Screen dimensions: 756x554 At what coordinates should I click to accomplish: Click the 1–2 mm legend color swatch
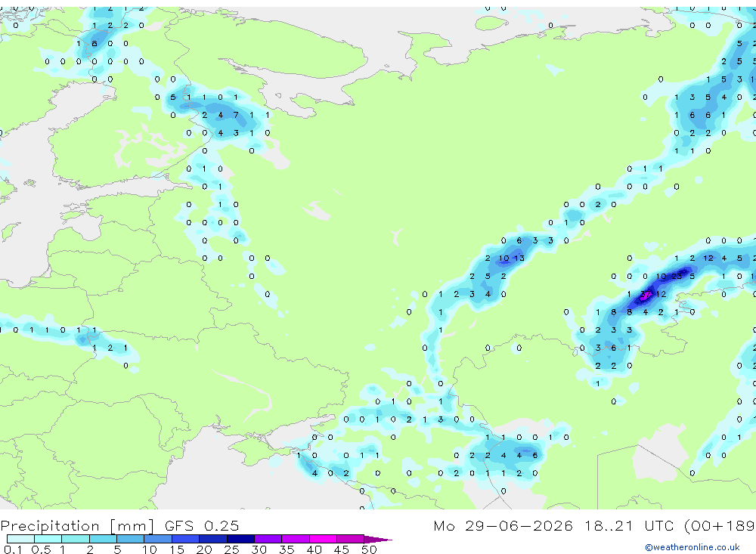[x=75, y=539]
